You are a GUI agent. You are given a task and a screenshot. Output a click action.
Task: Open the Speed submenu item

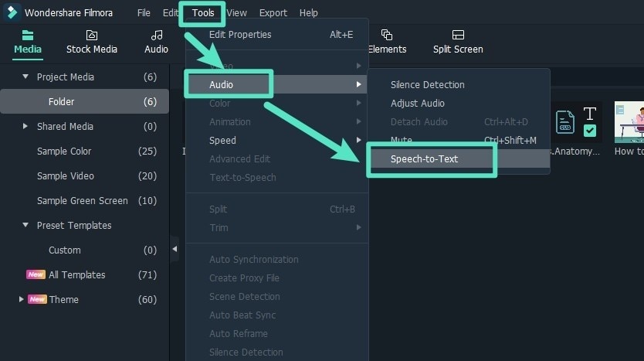222,141
